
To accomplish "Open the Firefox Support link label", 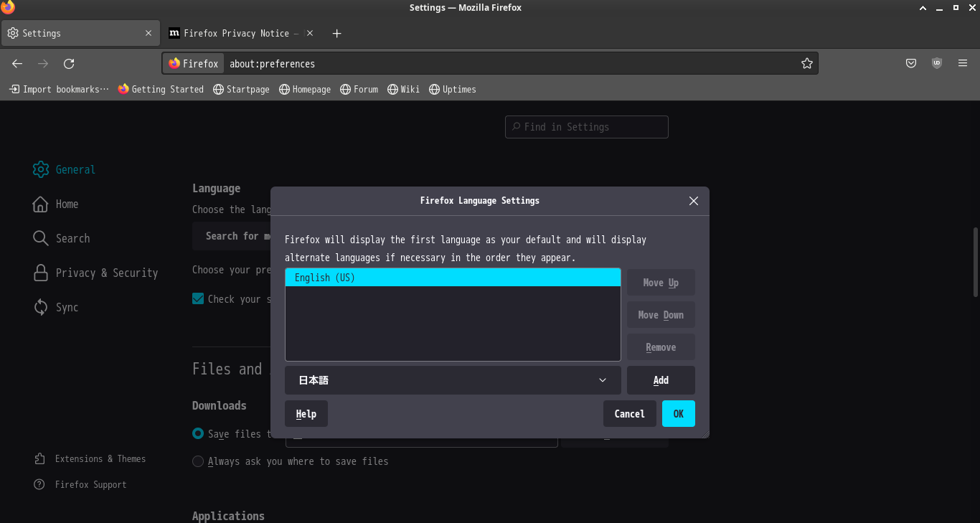I will click(x=91, y=485).
